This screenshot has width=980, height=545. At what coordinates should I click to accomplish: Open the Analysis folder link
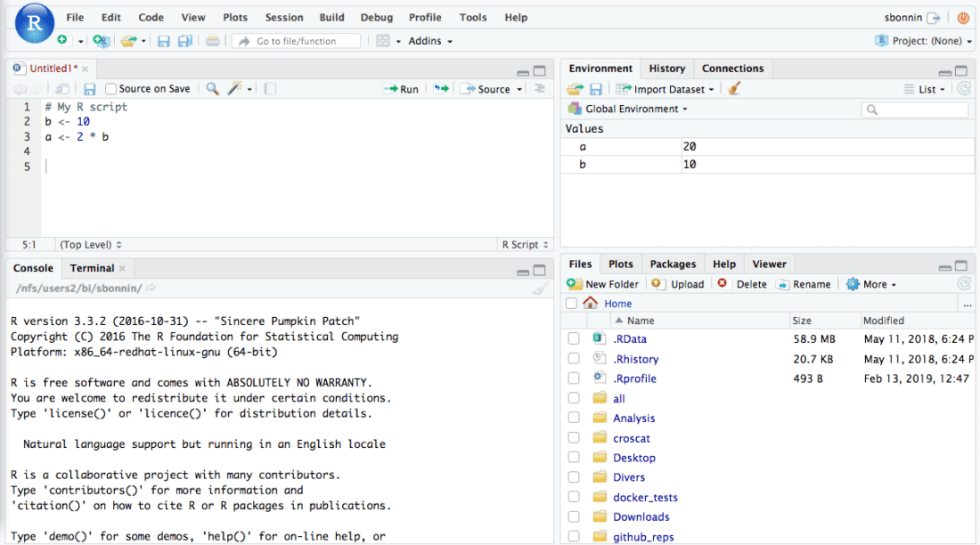click(x=634, y=418)
